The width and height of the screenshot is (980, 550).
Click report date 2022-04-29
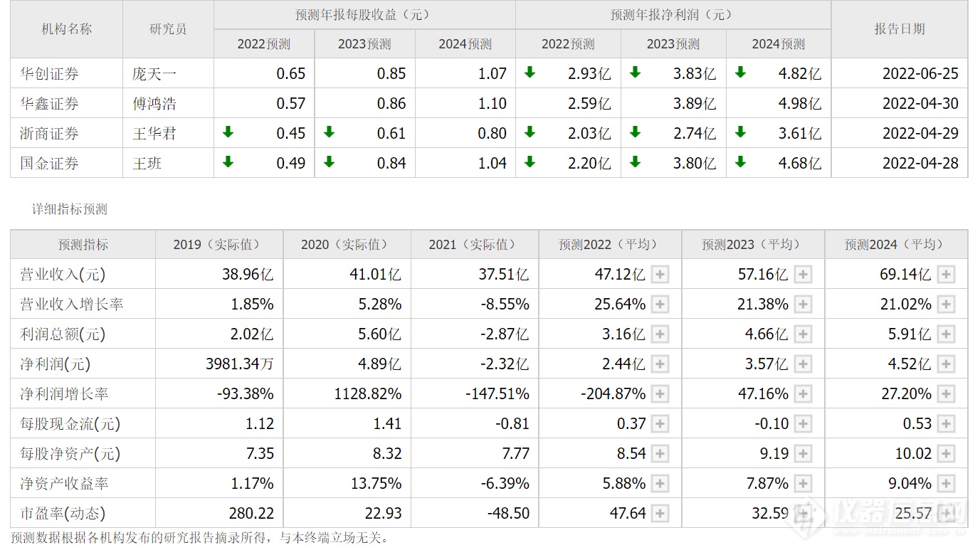pos(920,133)
